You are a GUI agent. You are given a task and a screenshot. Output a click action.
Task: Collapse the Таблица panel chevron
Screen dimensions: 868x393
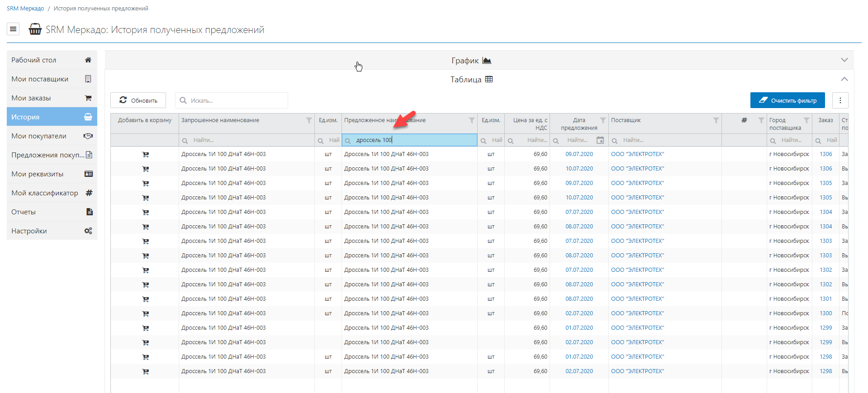(844, 79)
